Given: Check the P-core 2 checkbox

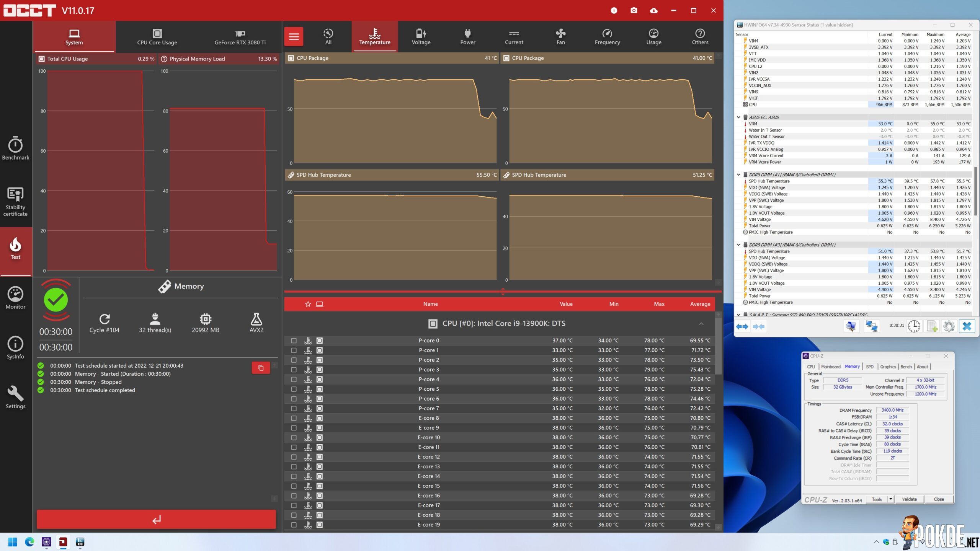Looking at the screenshot, I should (x=294, y=360).
